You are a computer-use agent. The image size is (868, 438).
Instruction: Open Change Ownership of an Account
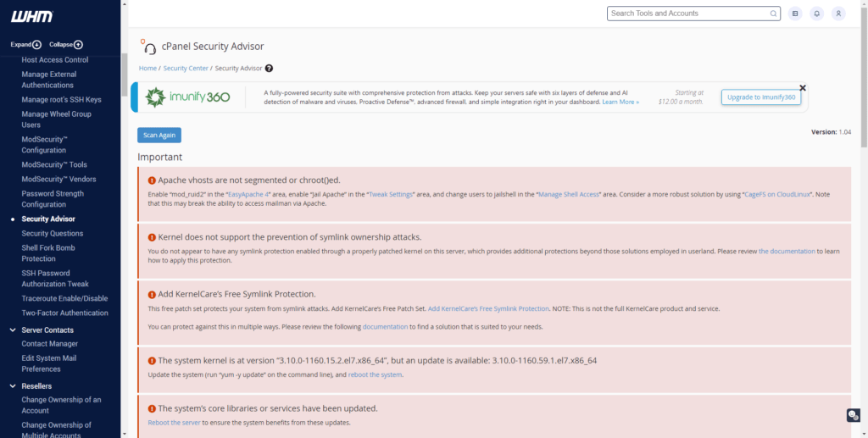pos(61,405)
